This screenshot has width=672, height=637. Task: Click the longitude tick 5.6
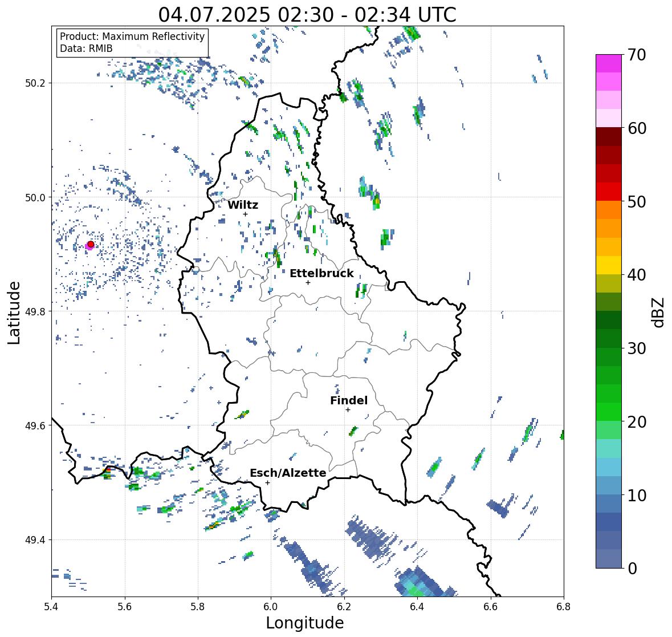click(125, 607)
